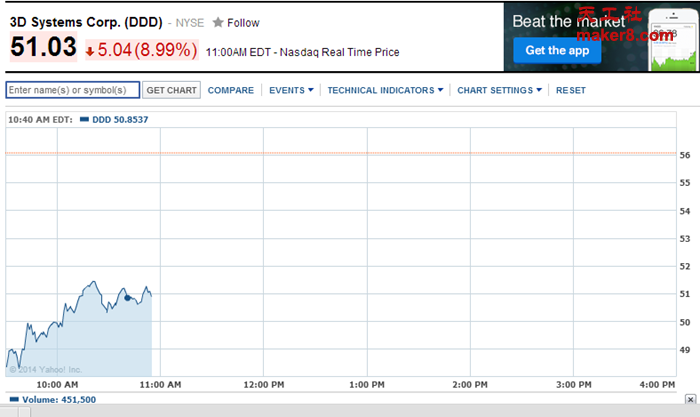This screenshot has width=700, height=417.
Task: Select the Compare menu item
Action: click(x=230, y=90)
